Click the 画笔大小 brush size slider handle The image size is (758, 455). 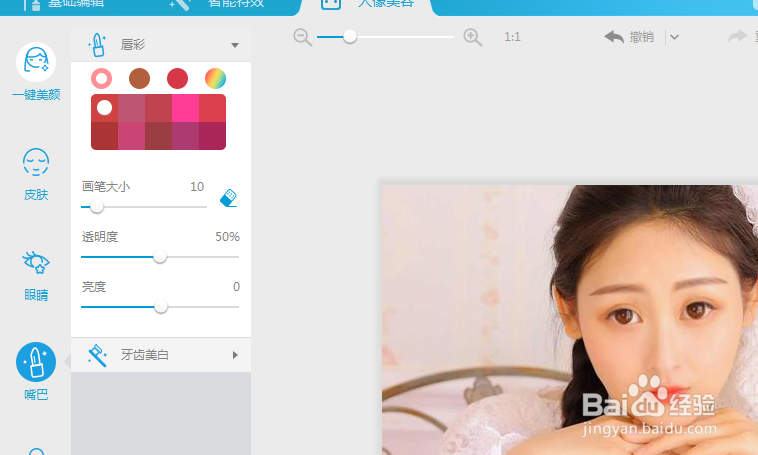[97, 207]
